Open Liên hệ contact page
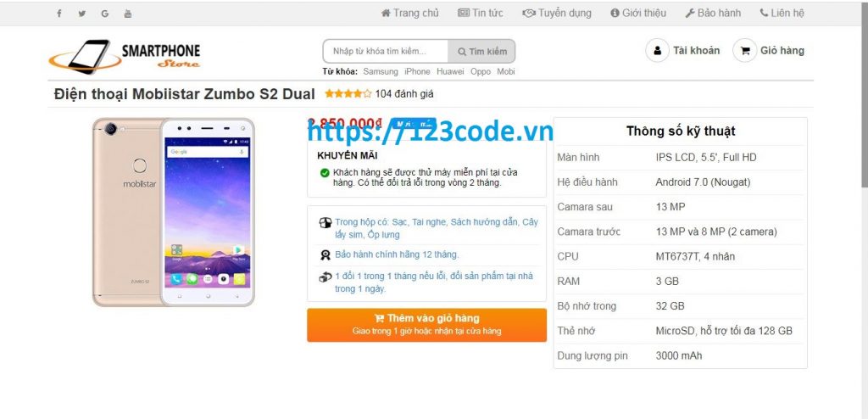 (782, 13)
